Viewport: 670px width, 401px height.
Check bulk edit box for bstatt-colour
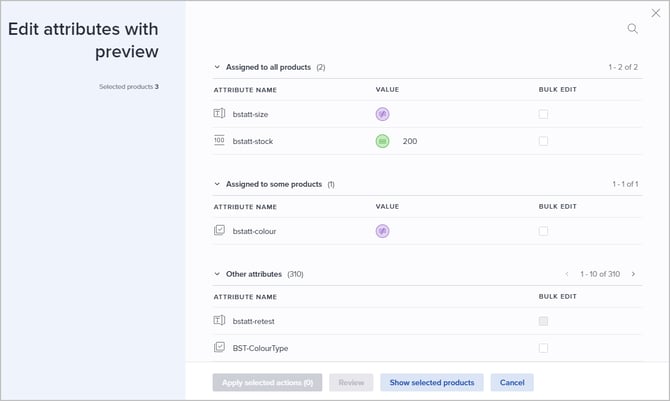point(543,231)
